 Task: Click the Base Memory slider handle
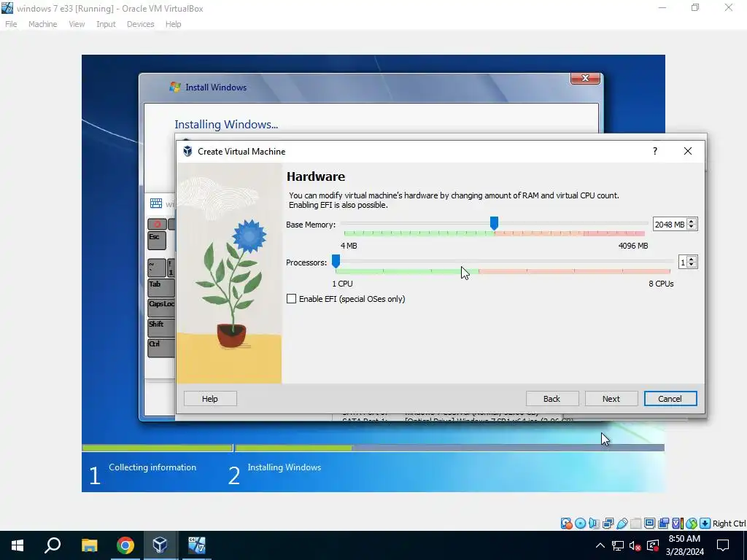494,223
